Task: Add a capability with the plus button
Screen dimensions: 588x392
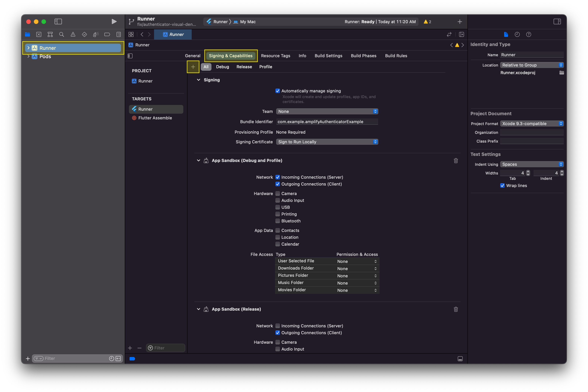Action: (193, 67)
